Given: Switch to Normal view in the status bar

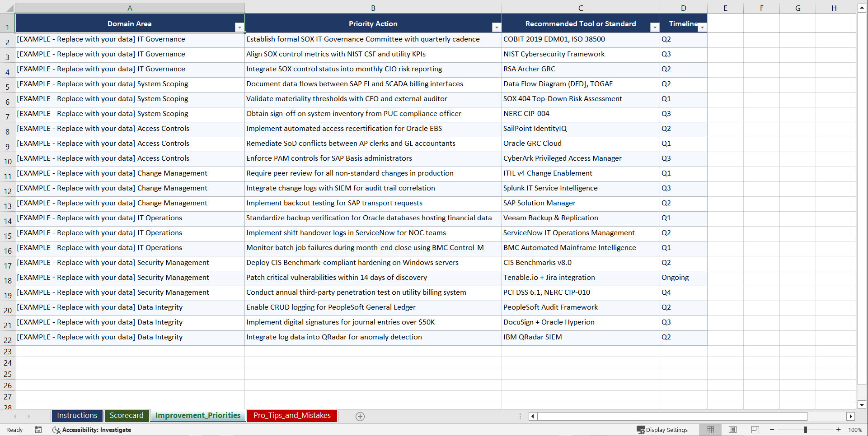Looking at the screenshot, I should click(710, 430).
